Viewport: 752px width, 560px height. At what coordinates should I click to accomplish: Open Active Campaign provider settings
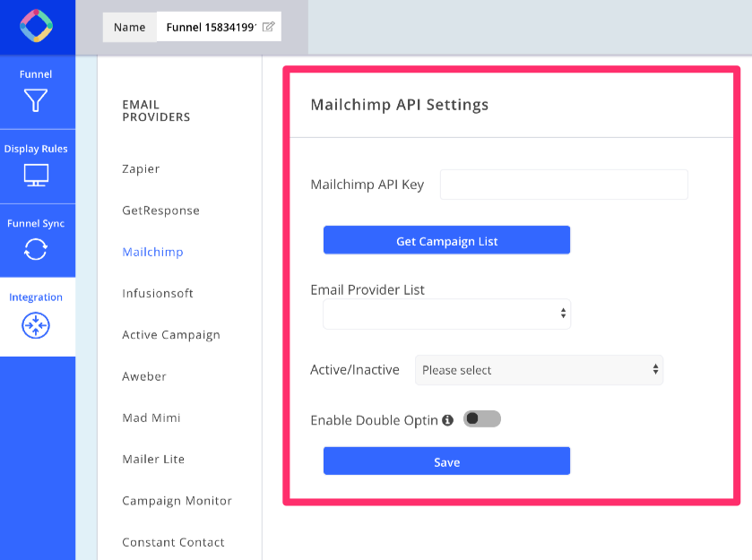(171, 335)
